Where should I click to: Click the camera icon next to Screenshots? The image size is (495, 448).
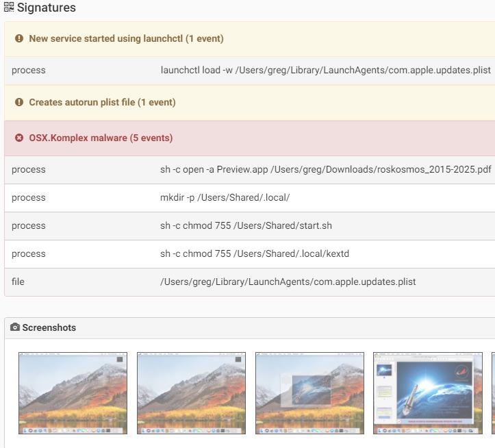tap(15, 327)
